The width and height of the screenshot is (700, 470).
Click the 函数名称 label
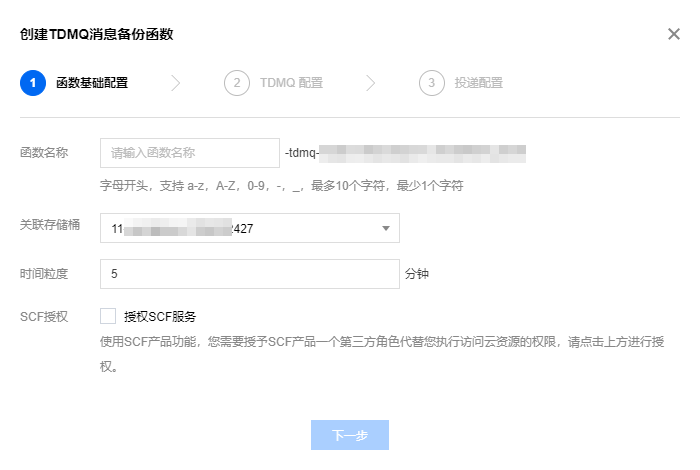(x=44, y=153)
